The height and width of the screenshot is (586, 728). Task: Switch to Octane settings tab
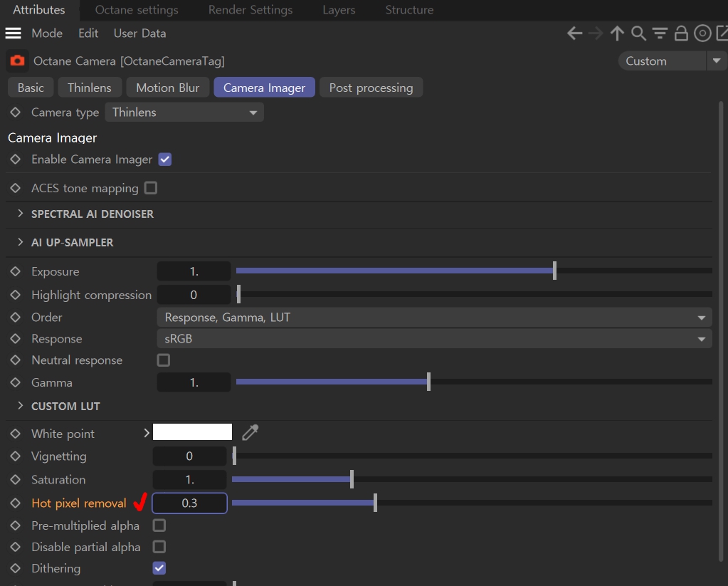tap(137, 10)
